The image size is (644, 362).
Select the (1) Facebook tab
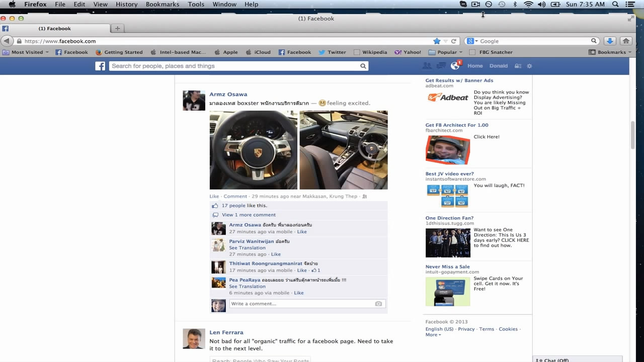(55, 29)
